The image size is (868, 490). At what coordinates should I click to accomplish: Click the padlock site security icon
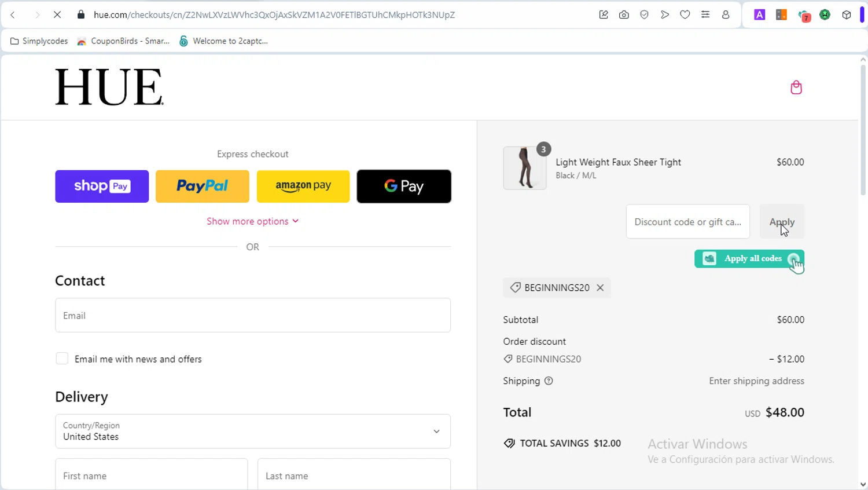pos(81,15)
